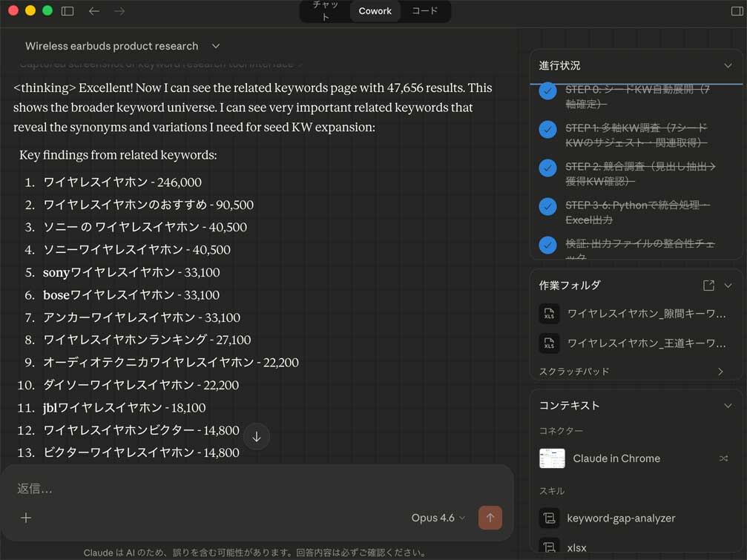Toggle the left sidebar panel icon
The width and height of the screenshot is (747, 560).
pos(68,11)
